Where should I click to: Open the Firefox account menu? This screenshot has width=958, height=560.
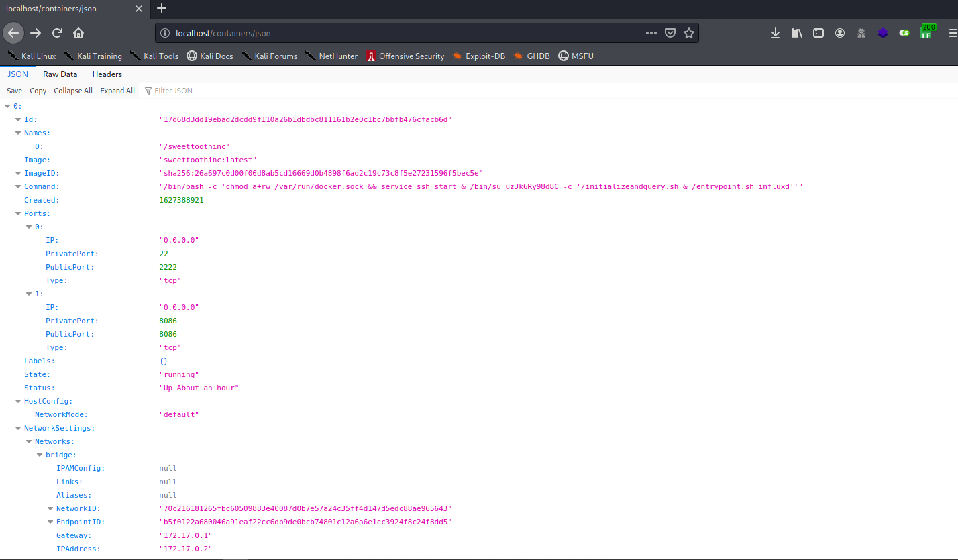(x=840, y=32)
